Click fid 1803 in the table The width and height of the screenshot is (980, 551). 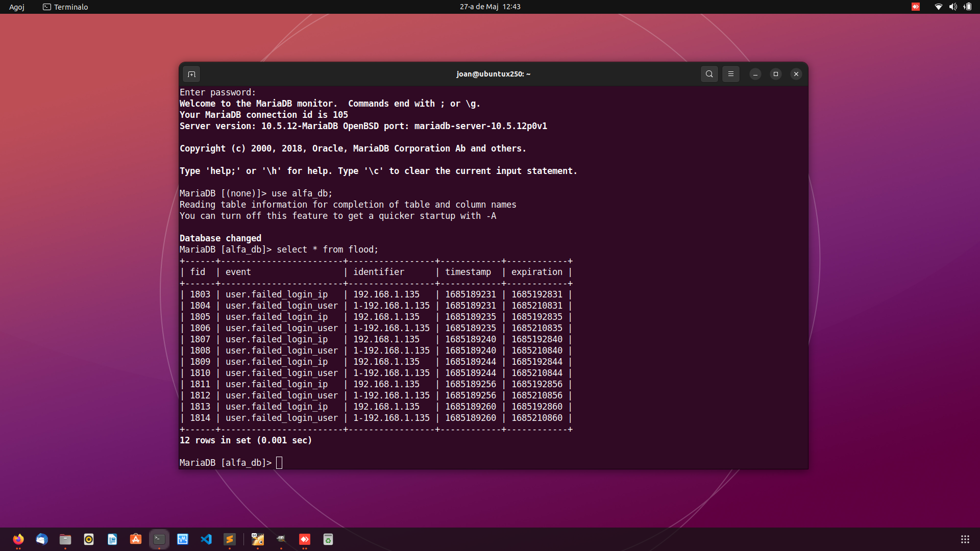(200, 294)
